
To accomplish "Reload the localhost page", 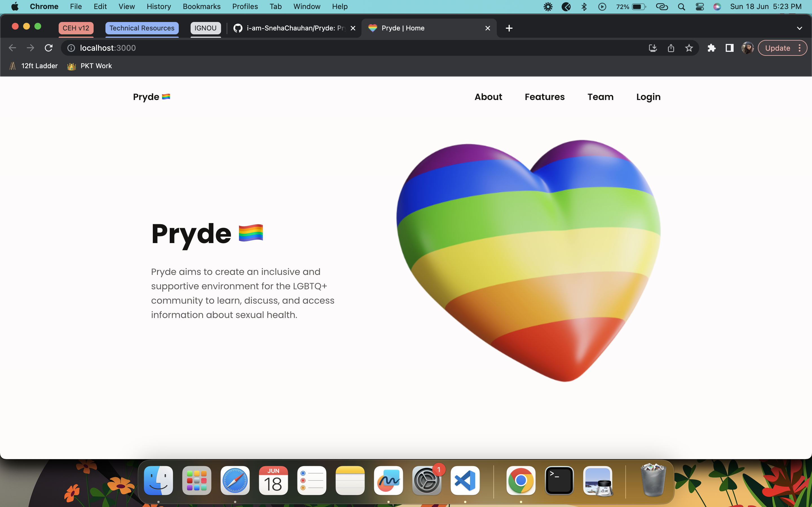I will tap(49, 48).
